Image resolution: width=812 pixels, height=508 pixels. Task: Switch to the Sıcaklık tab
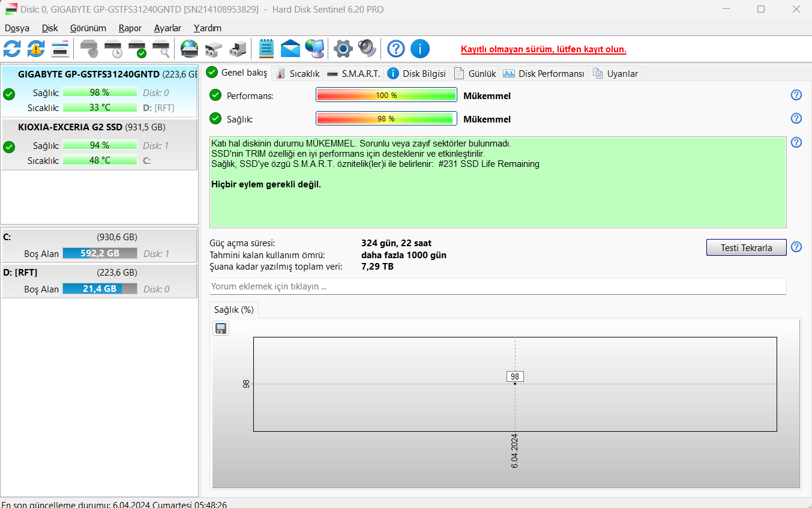pos(298,73)
